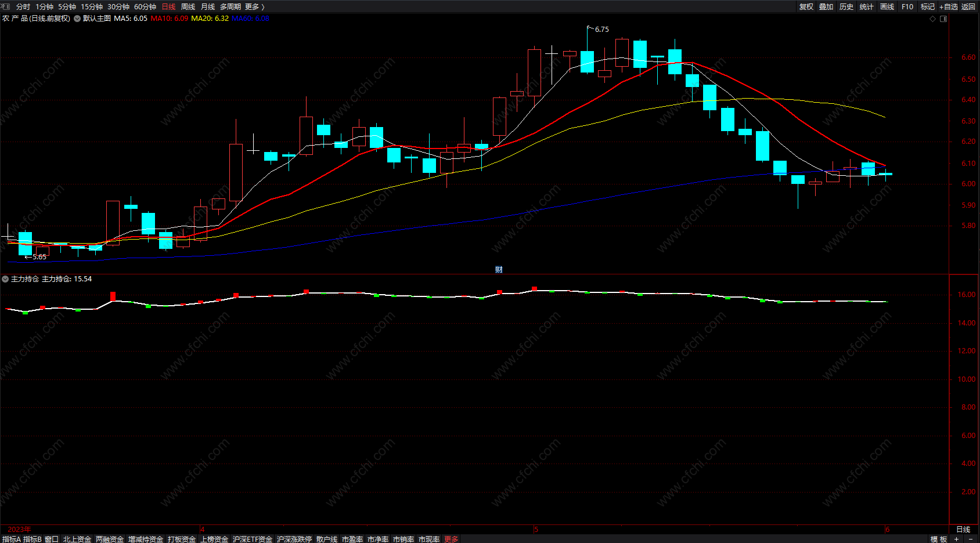The height and width of the screenshot is (543, 980).
Task: Select the 日线 daily period tab
Action: [168, 7]
